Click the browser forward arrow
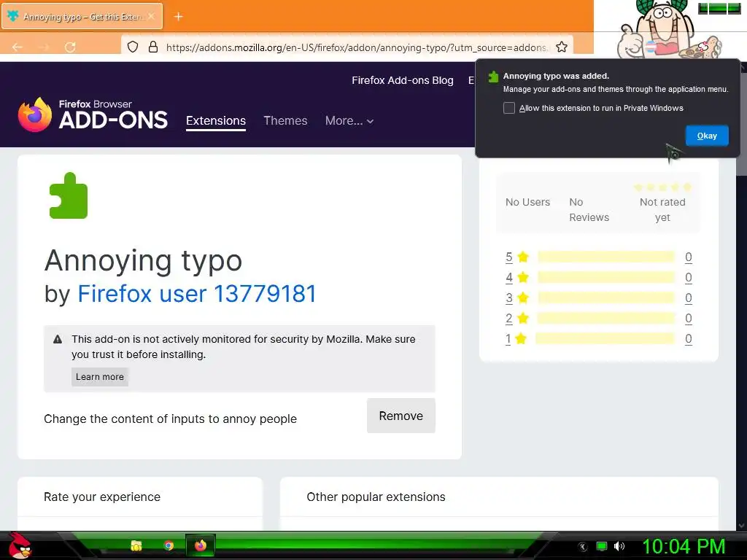The image size is (747, 560). pos(44,47)
